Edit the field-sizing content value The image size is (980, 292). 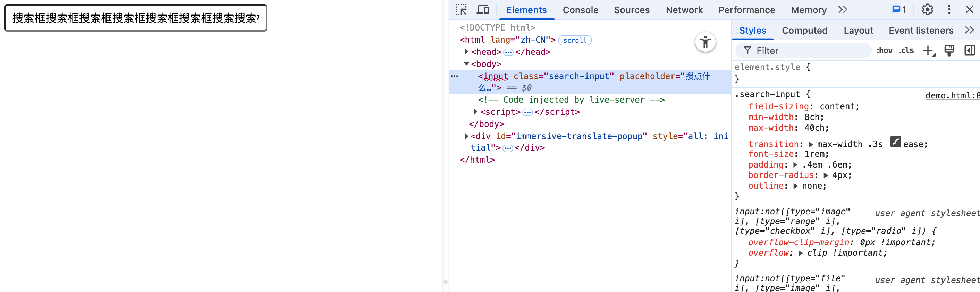point(837,106)
